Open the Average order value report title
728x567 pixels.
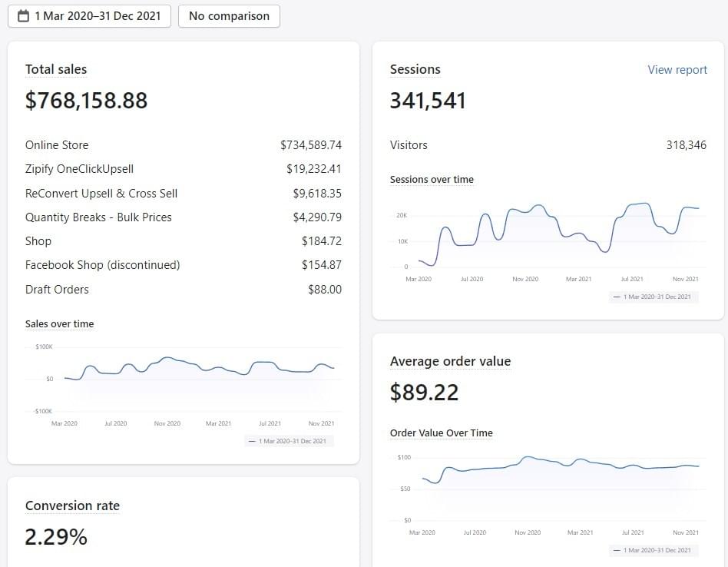[x=450, y=361]
